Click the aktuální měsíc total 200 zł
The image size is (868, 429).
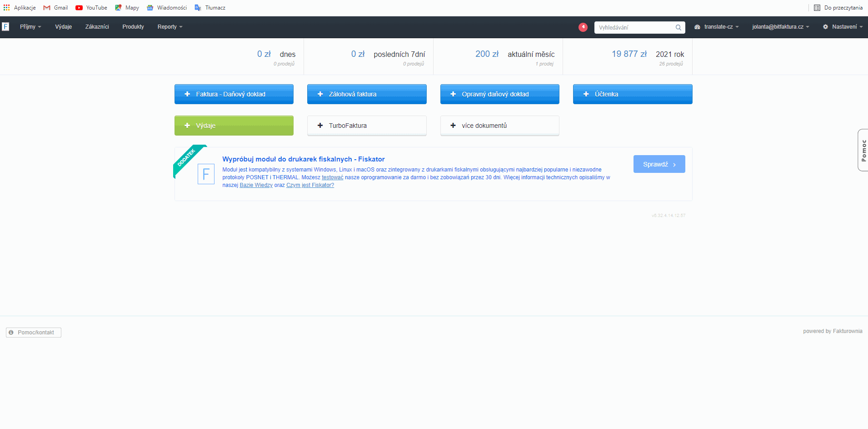(x=487, y=54)
